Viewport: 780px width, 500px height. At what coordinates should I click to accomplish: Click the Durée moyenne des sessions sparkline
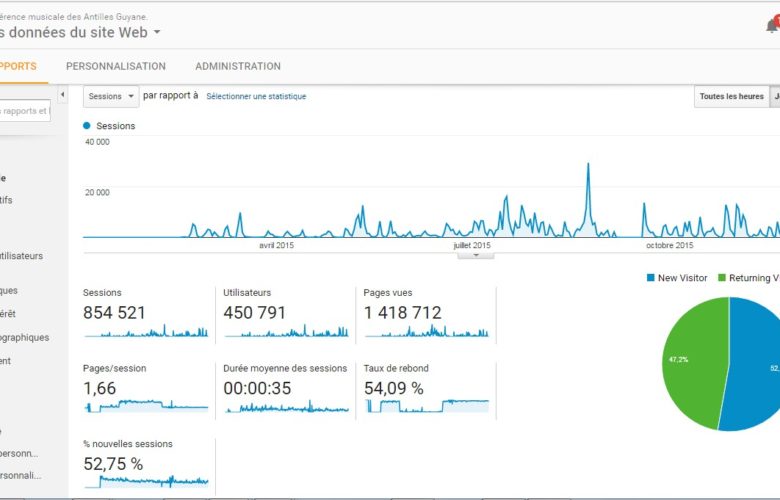[286, 407]
